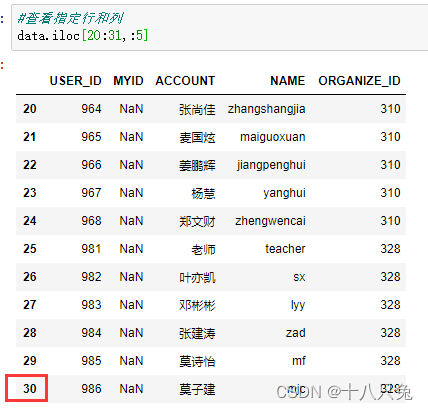This screenshot has width=428, height=410.
Task: Click row index 29
Action: tap(30, 361)
